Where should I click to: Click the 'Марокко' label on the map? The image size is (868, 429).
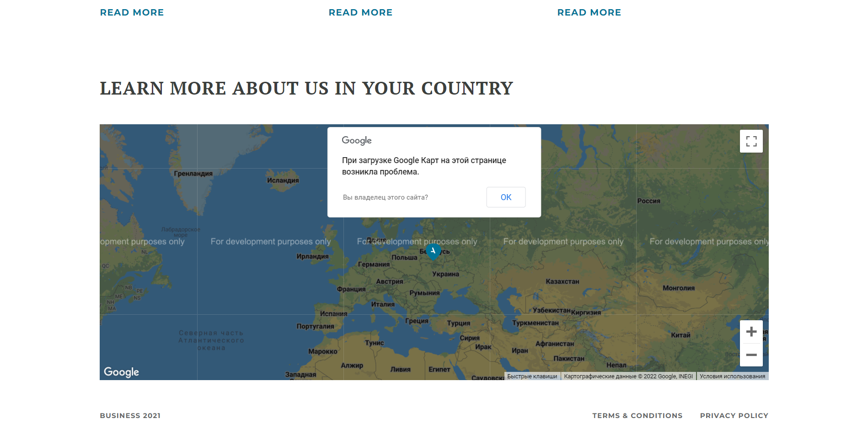pos(322,351)
